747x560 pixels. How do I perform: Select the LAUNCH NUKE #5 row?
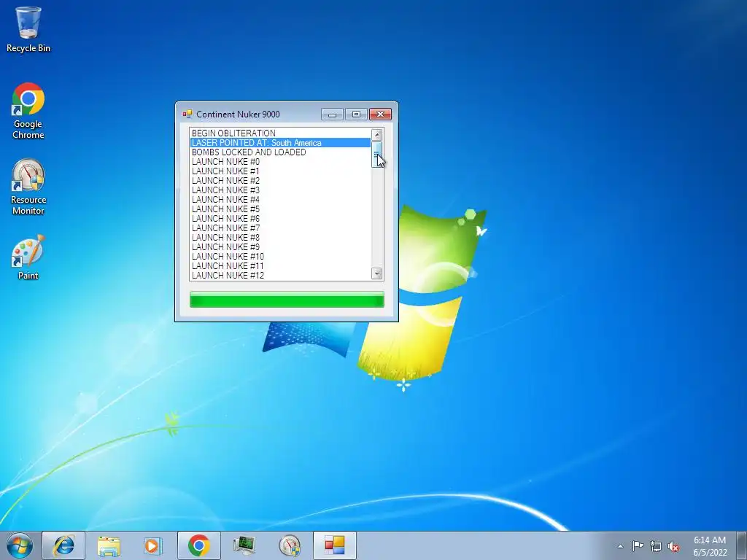click(280, 209)
